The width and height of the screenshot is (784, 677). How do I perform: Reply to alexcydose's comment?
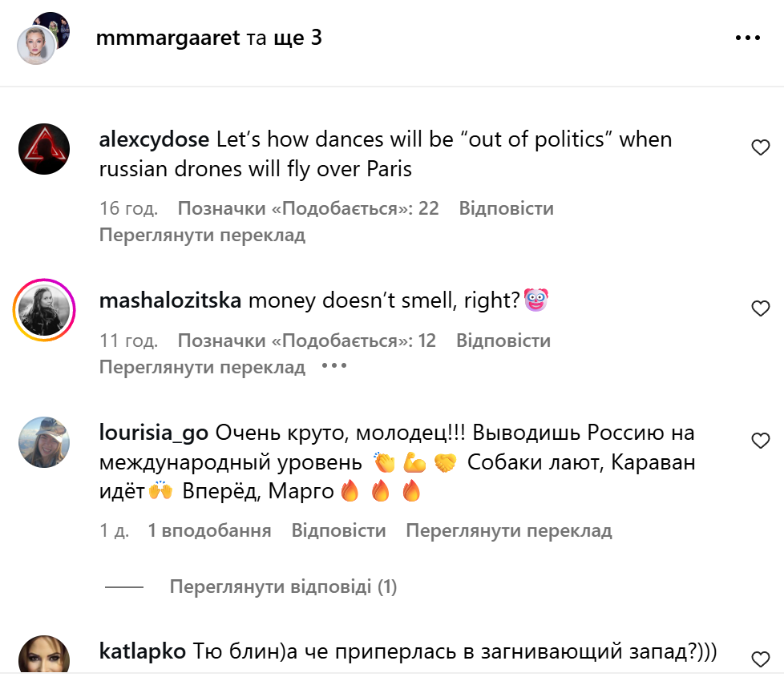pos(506,209)
